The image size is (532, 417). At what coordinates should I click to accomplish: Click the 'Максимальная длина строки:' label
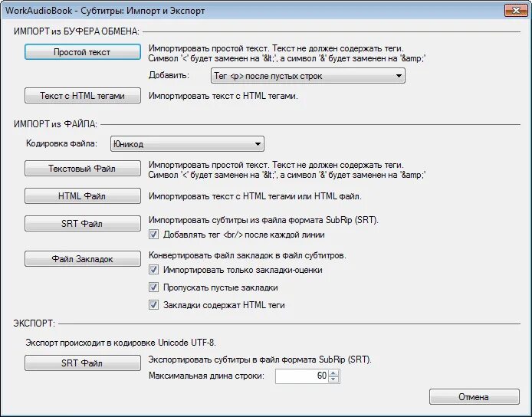click(x=206, y=376)
